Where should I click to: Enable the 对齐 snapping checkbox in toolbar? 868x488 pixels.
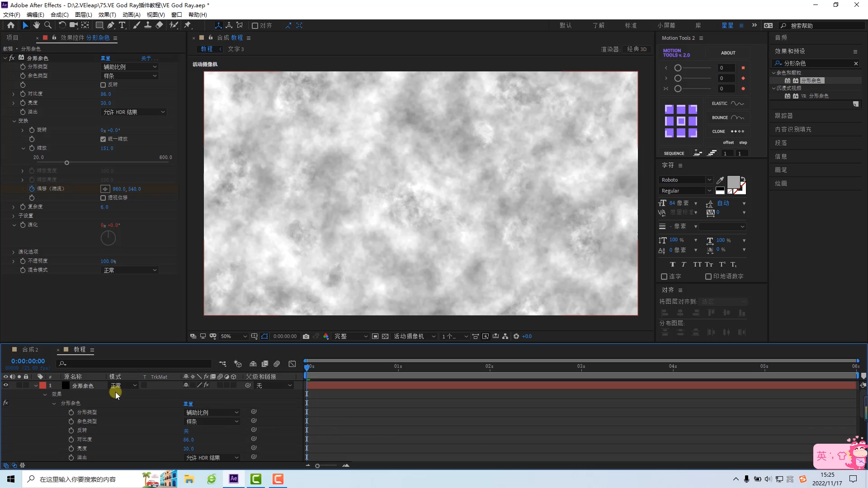[x=255, y=26]
